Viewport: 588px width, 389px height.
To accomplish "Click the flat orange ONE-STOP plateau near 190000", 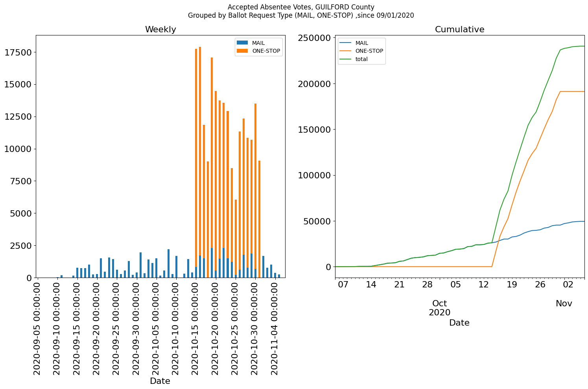I will click(572, 91).
